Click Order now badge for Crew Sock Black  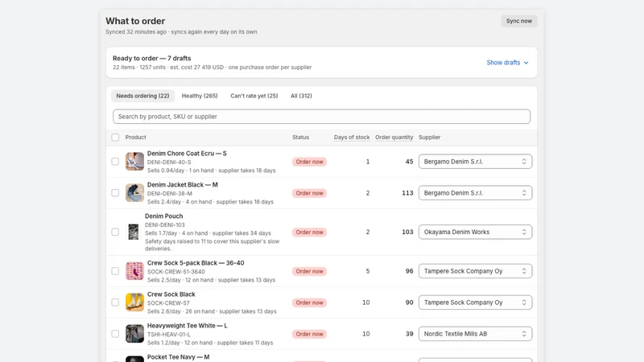(309, 302)
